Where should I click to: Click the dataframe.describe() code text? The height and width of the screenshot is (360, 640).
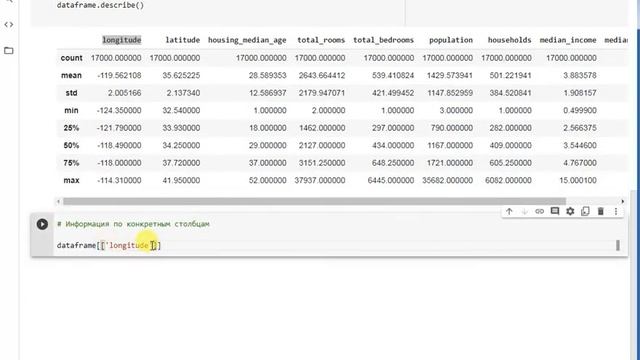(x=100, y=5)
